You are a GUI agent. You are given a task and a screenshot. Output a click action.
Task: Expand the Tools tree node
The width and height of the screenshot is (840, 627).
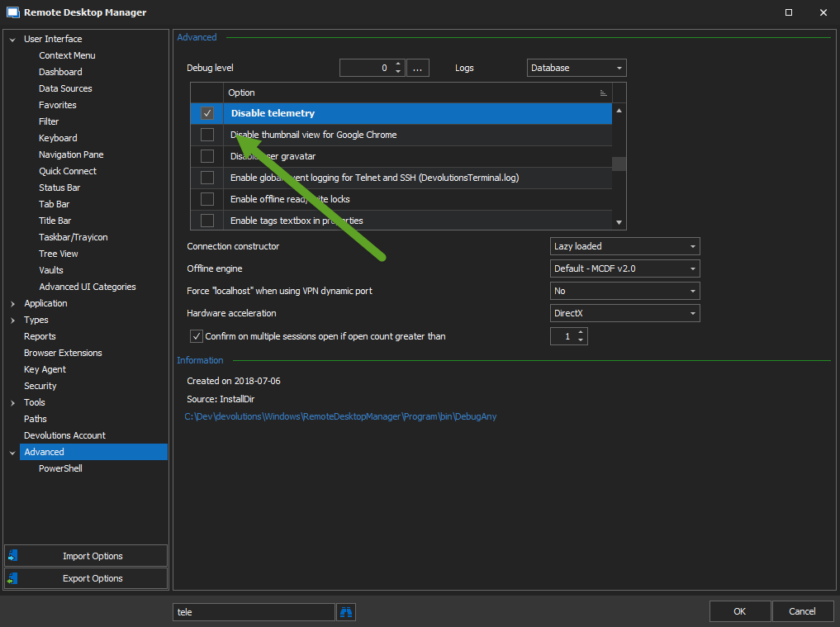[13, 402]
